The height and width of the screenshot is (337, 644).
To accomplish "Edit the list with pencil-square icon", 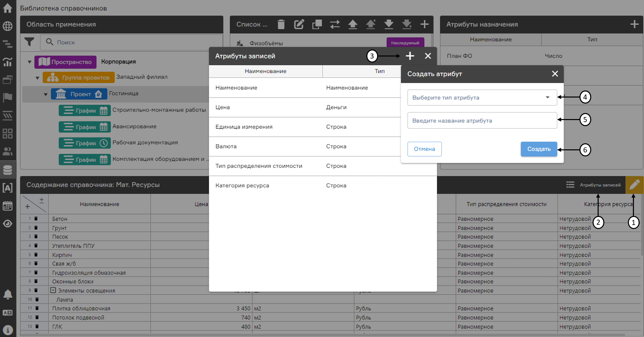I will 299,24.
